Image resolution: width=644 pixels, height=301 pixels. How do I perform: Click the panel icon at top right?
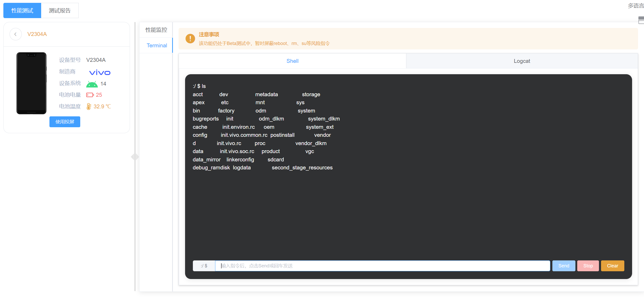[641, 20]
